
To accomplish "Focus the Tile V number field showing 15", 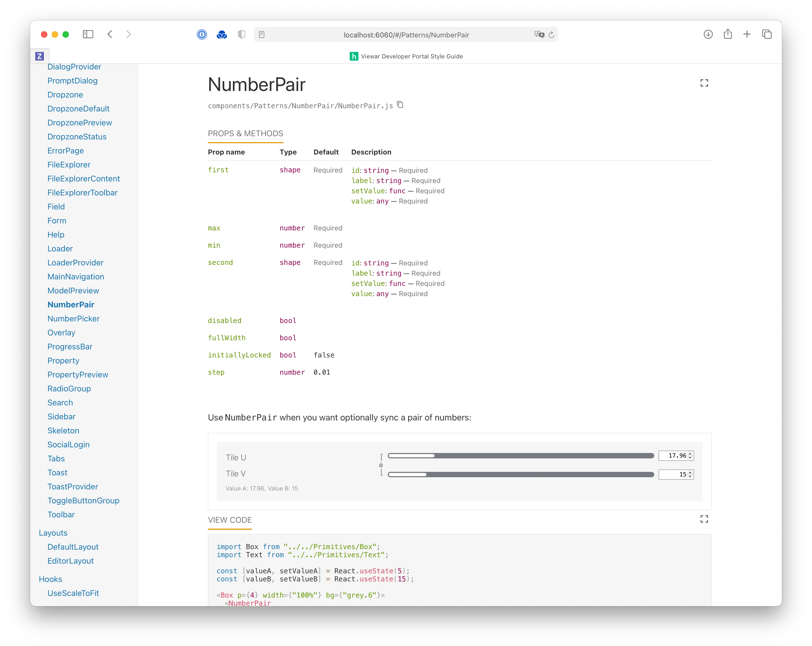I will click(676, 475).
